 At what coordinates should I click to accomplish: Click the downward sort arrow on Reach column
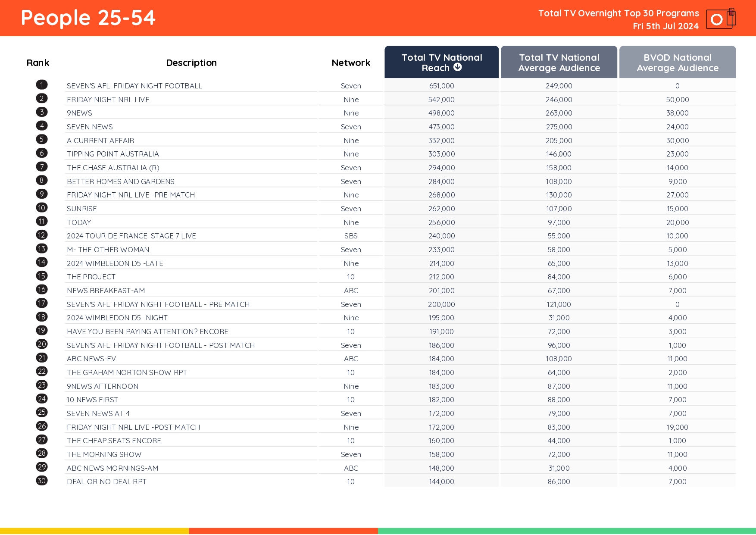(458, 67)
